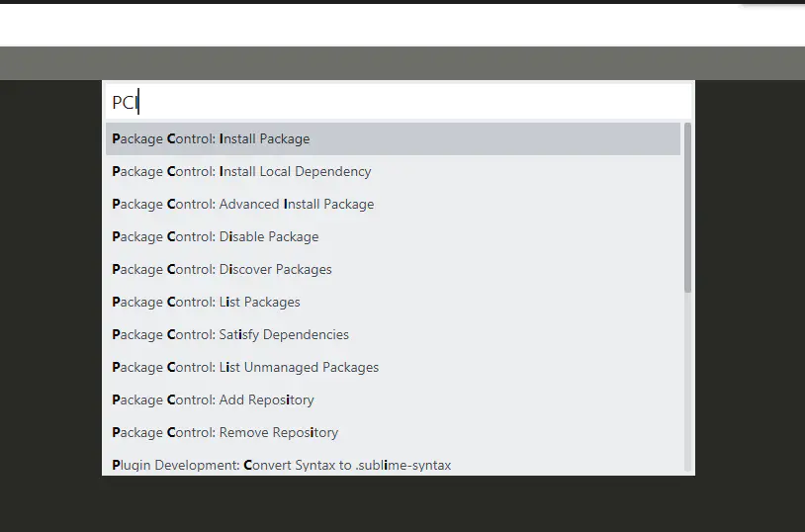Focus the command palette search field
The width and height of the screenshot is (805, 532).
(398, 102)
